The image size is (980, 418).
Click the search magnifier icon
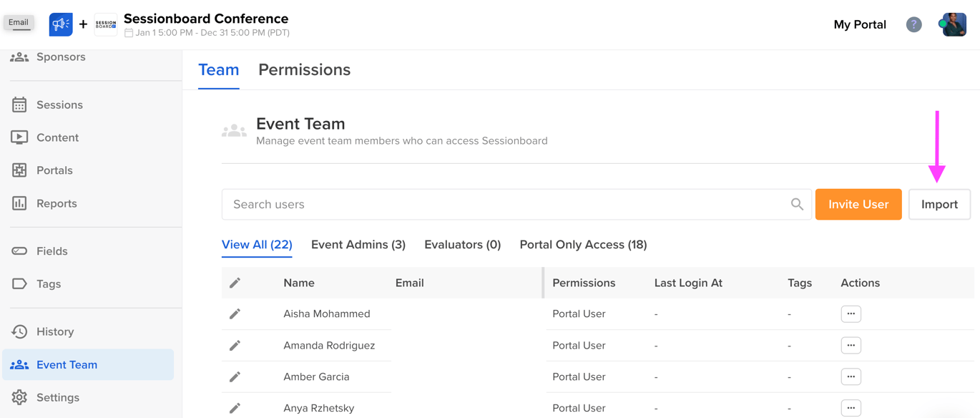pos(797,204)
